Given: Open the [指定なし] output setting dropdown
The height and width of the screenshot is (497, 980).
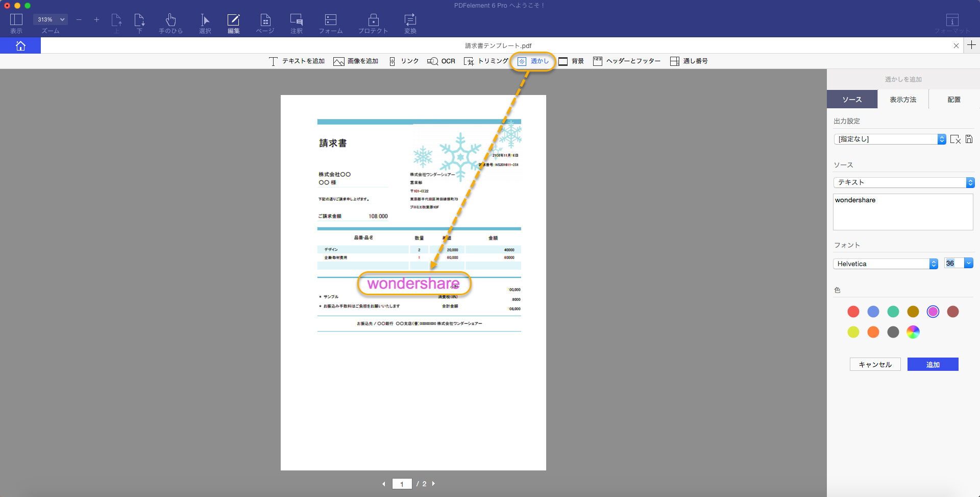Looking at the screenshot, I should click(x=890, y=139).
